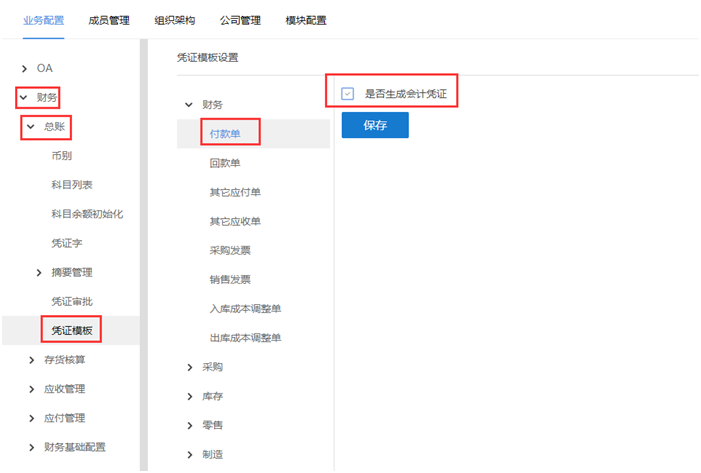Expand 应收管理 chevron in sidebar
Screen dimensions: 701x473
31,389
